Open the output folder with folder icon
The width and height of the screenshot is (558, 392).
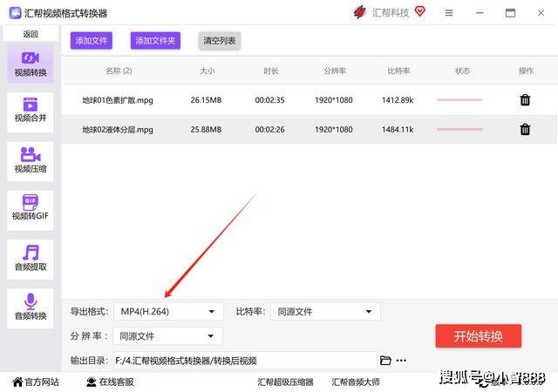point(385,361)
